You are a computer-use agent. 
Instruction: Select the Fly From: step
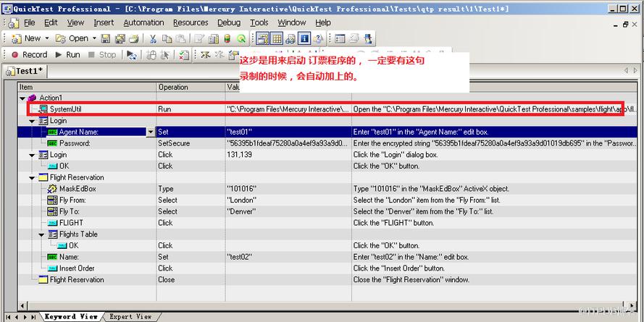point(327,200)
